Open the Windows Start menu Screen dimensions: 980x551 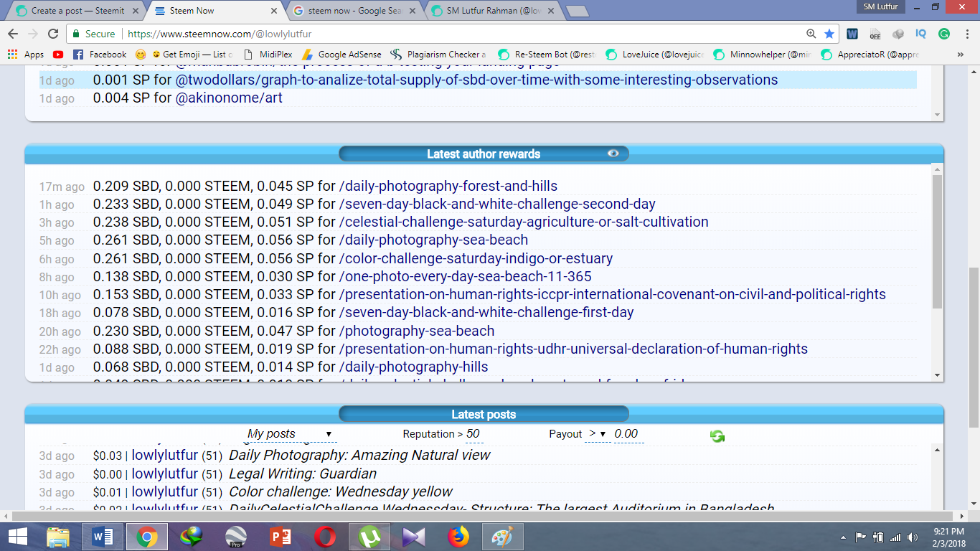(17, 537)
